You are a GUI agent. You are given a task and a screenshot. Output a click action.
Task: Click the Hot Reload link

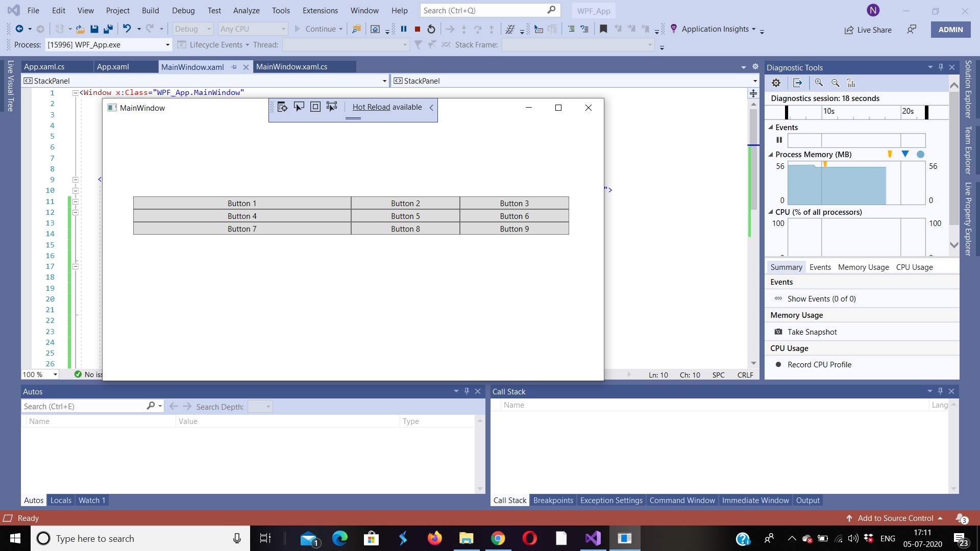point(371,107)
